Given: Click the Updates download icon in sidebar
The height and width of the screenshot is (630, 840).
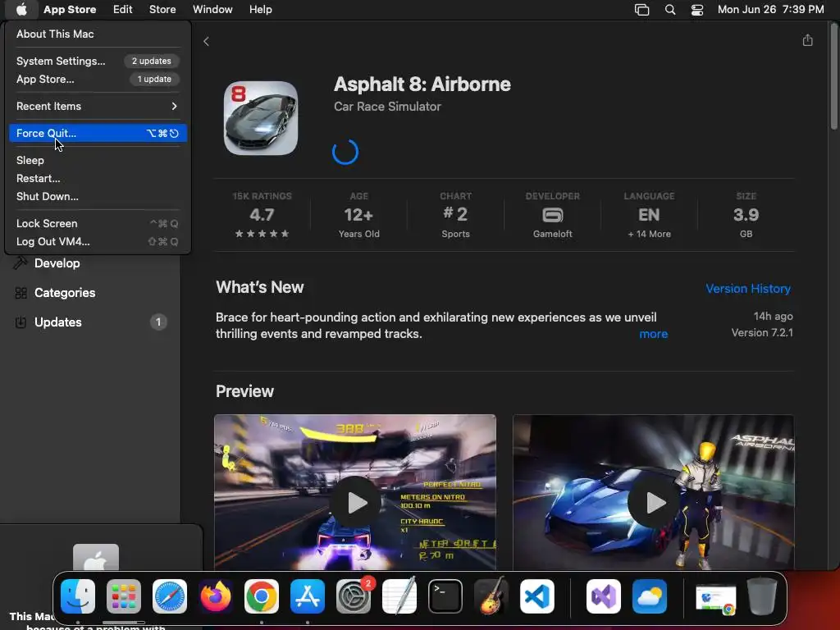Looking at the screenshot, I should (21, 322).
